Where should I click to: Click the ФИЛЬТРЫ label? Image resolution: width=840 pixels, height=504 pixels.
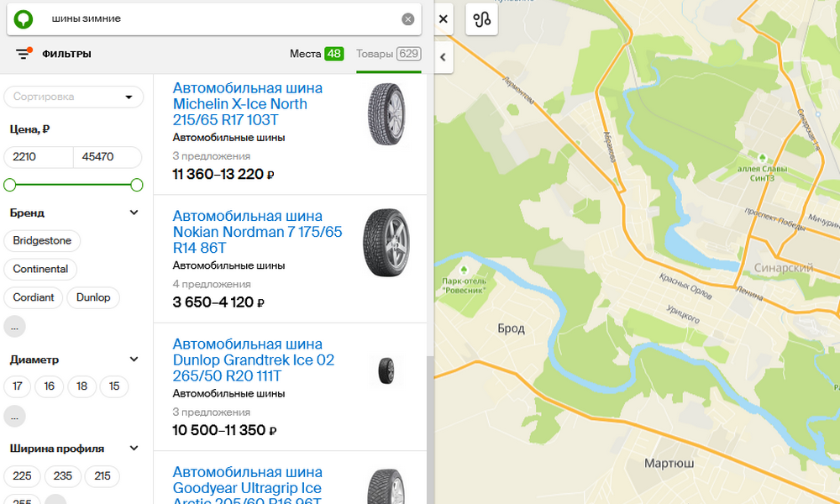click(66, 54)
